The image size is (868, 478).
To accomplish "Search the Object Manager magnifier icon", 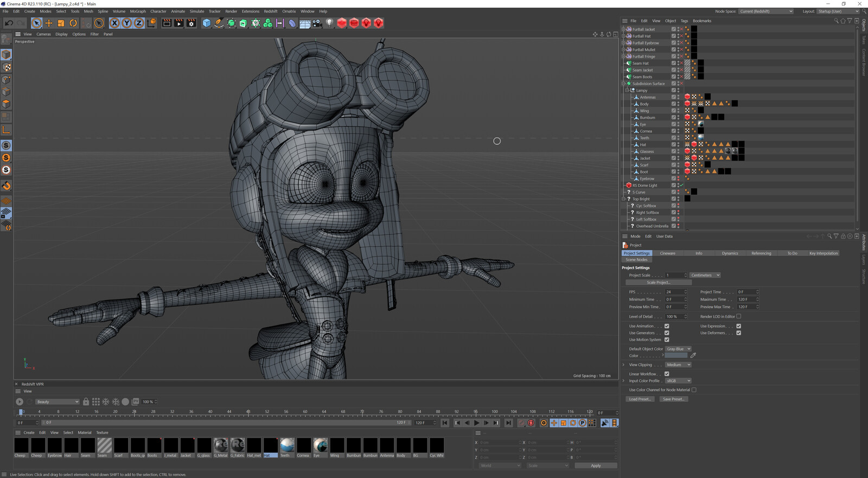I will 836,21.
